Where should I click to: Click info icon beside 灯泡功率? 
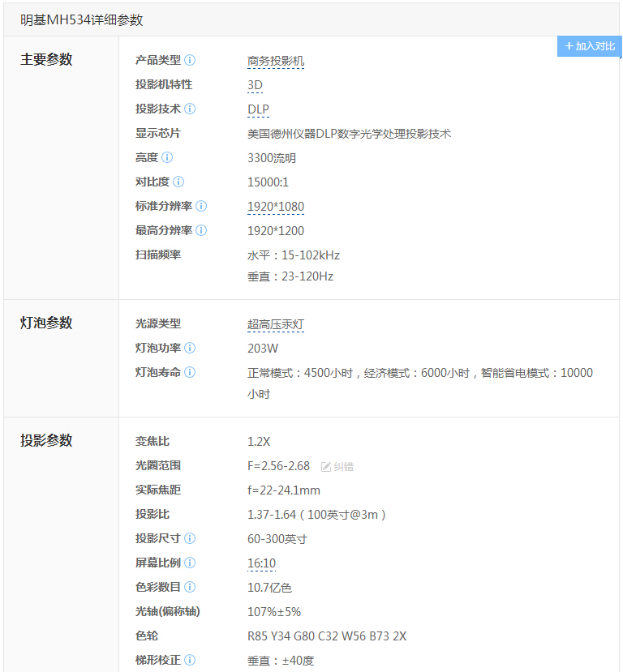[x=190, y=348]
